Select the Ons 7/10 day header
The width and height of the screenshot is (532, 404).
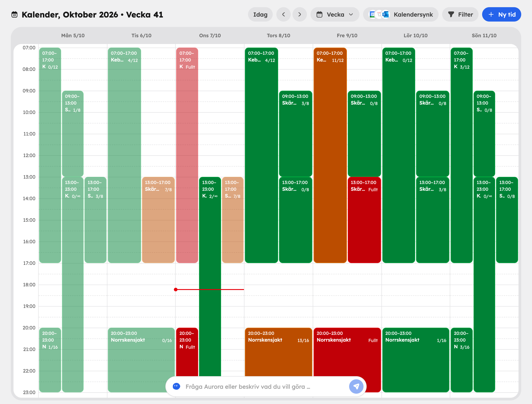pyautogui.click(x=210, y=36)
